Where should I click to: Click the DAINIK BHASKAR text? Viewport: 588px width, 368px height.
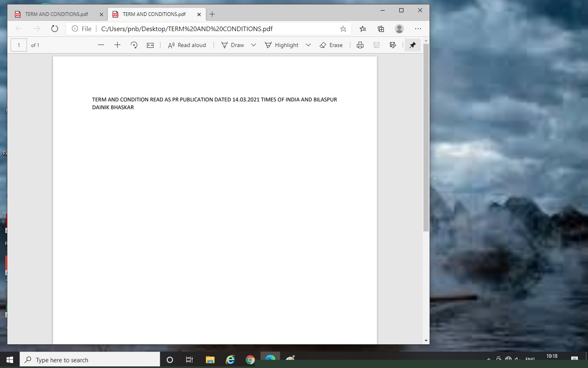[x=113, y=107]
